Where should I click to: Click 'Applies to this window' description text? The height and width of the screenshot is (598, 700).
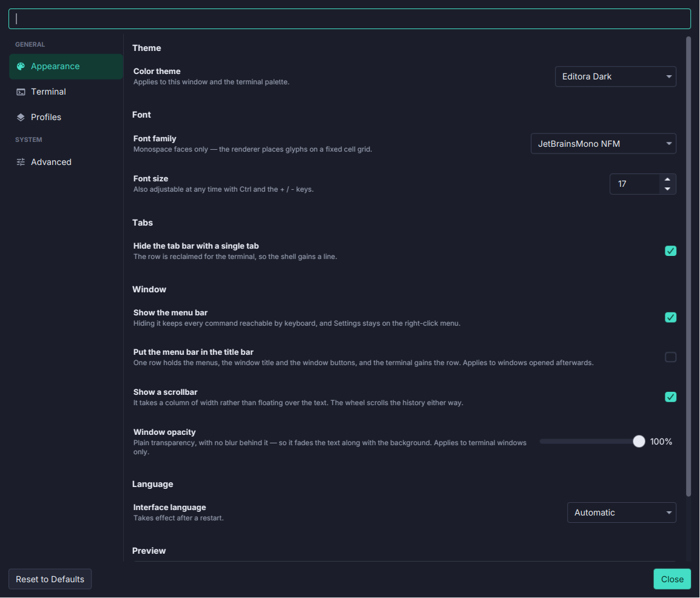(211, 82)
